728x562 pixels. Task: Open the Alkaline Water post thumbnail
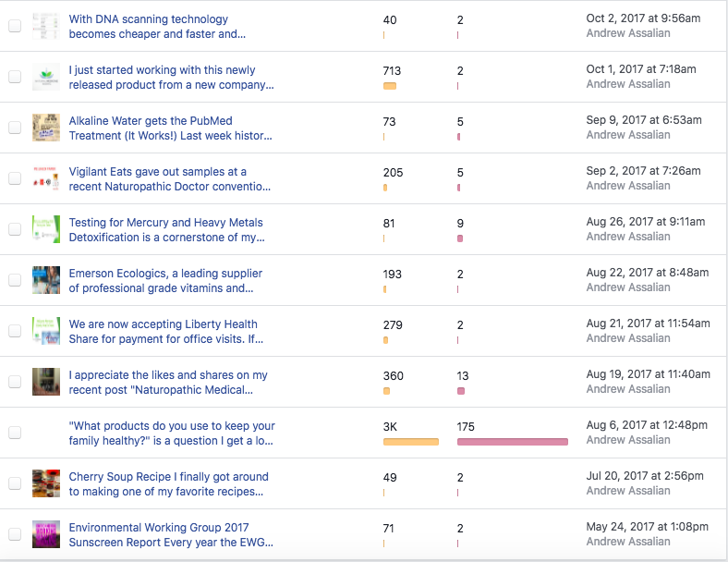tap(46, 128)
